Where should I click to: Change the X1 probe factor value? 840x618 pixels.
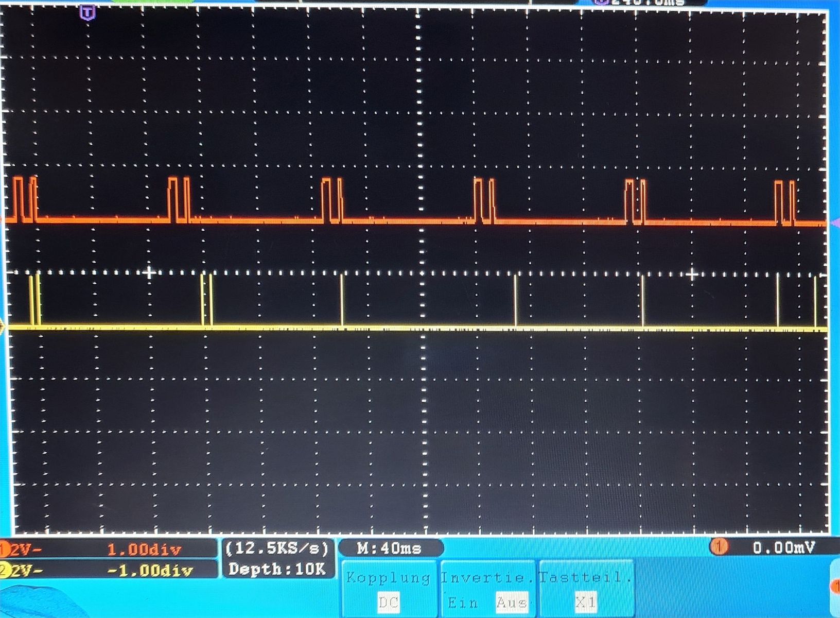[585, 602]
